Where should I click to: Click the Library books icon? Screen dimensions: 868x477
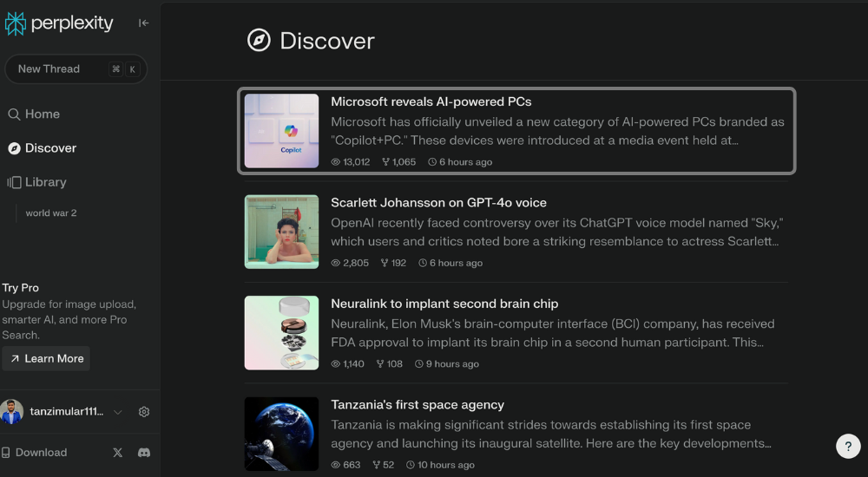click(14, 182)
